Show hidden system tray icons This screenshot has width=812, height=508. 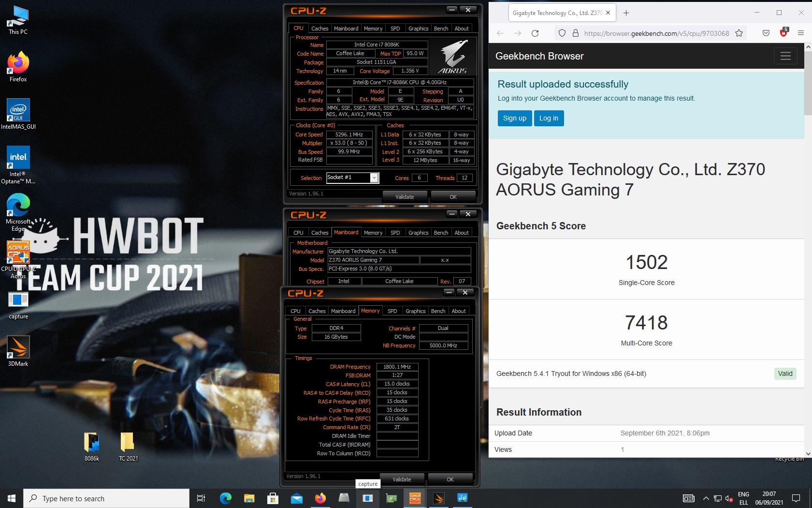(706, 498)
